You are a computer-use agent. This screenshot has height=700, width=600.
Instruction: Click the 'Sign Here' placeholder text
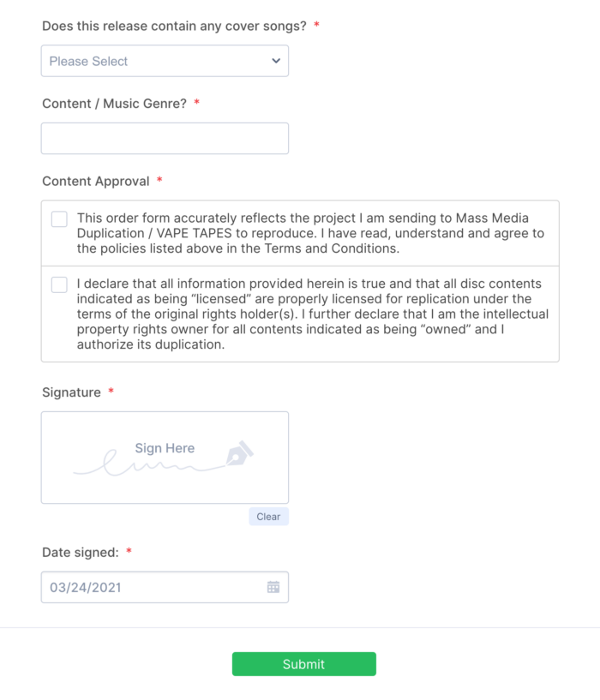(165, 448)
